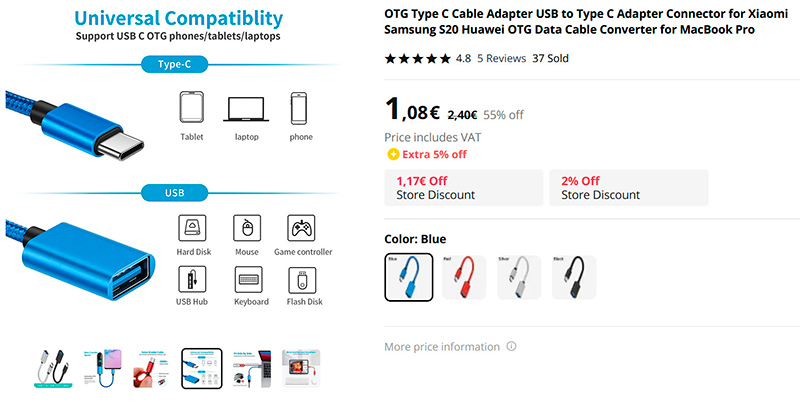Select the Red color option
The height and width of the screenshot is (407, 800).
(x=463, y=277)
